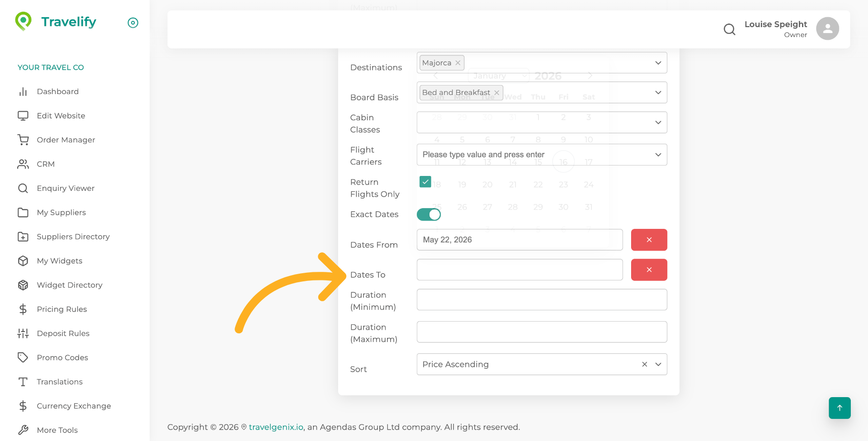The width and height of the screenshot is (868, 441).
Task: Remove the Bed and Breakfast tag
Action: click(497, 93)
